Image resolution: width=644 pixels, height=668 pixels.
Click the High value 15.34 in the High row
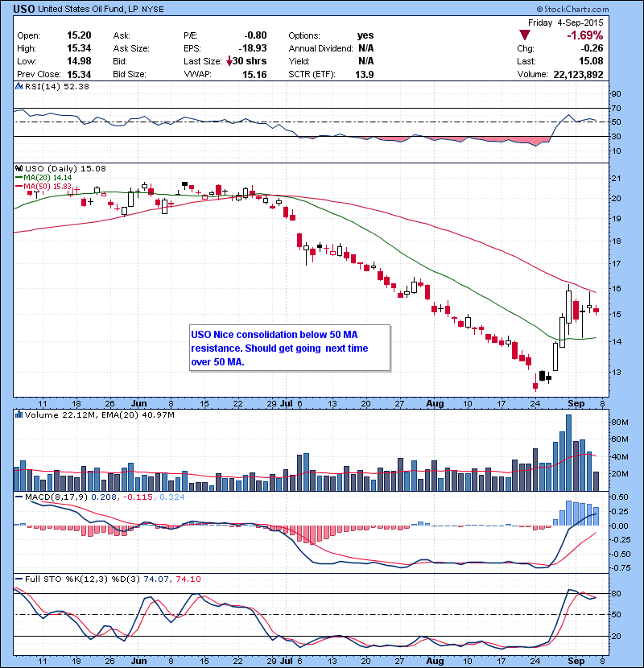[79, 48]
